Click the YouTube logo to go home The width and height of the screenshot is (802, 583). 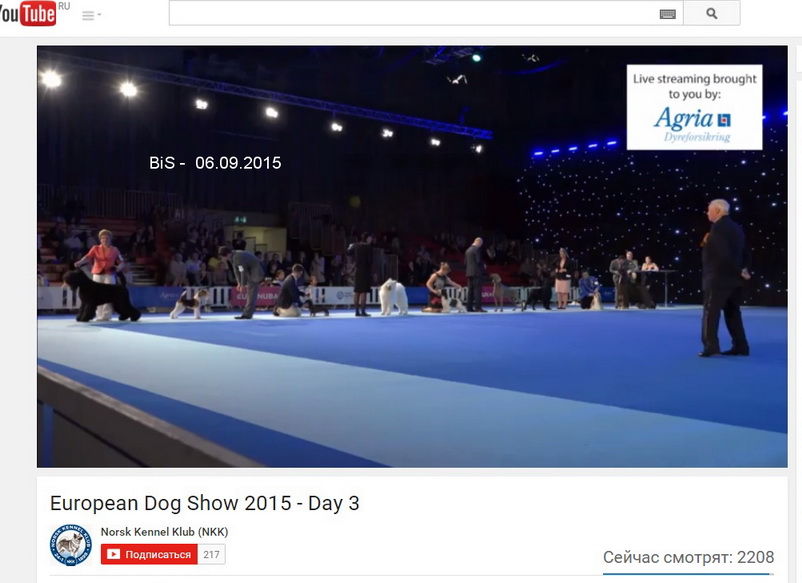click(27, 14)
